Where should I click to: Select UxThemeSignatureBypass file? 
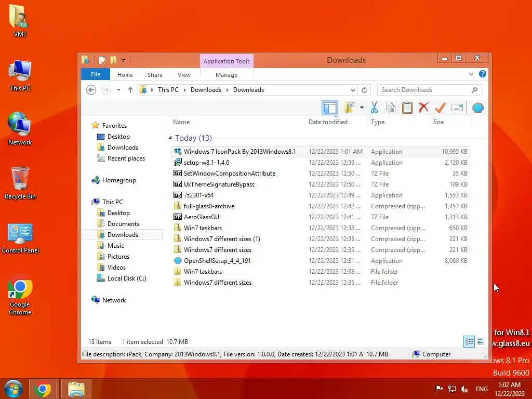click(x=321, y=184)
